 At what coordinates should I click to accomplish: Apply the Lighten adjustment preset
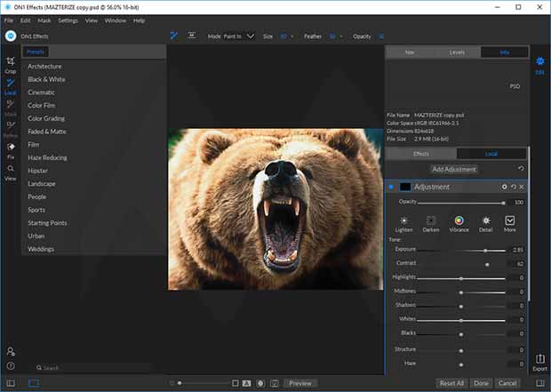(404, 222)
